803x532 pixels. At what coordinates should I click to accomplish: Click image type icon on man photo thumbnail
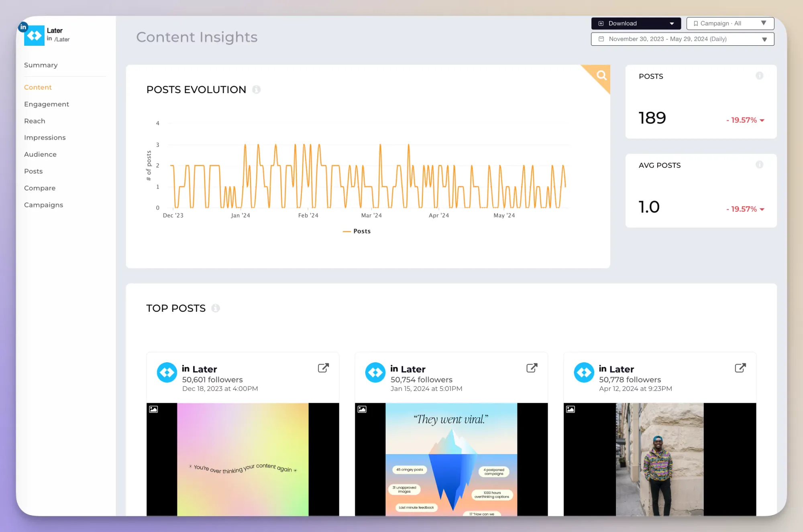571,409
